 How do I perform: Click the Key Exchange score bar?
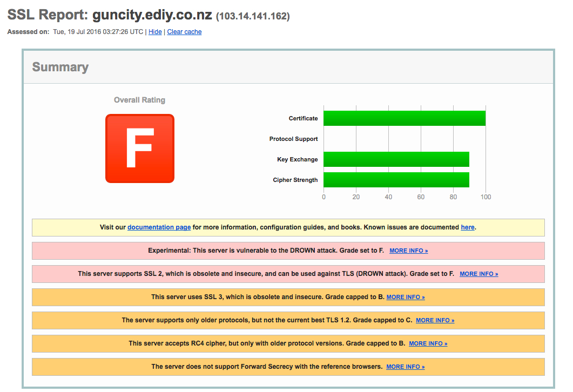coord(396,159)
